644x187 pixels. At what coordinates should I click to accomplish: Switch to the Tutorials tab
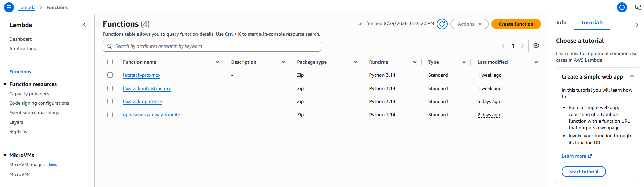tap(592, 22)
